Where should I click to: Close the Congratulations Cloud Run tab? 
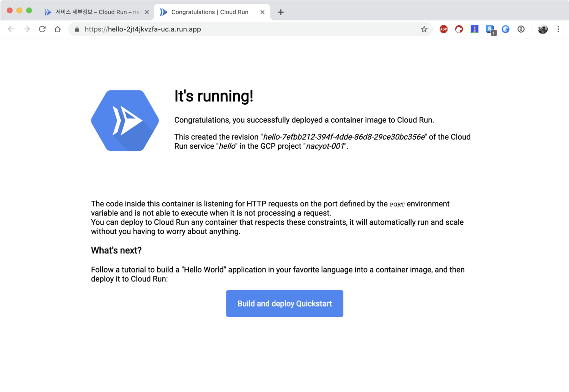coord(262,12)
